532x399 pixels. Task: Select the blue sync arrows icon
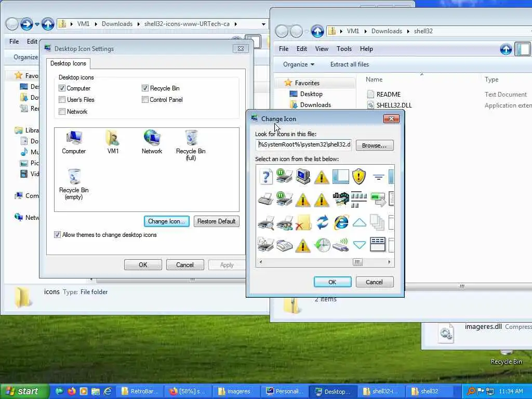click(322, 222)
